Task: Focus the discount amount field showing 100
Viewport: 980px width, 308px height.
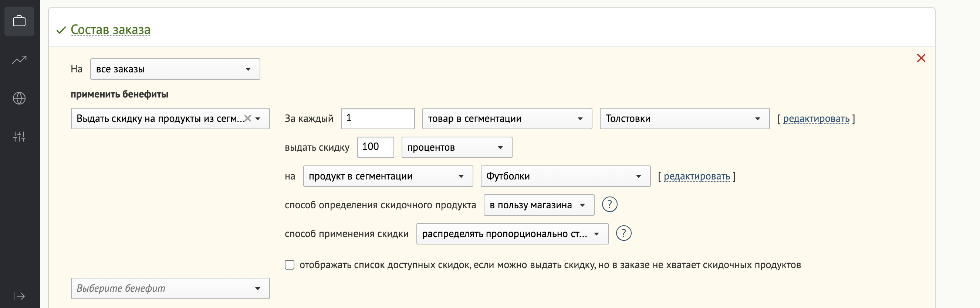Action: [x=375, y=147]
